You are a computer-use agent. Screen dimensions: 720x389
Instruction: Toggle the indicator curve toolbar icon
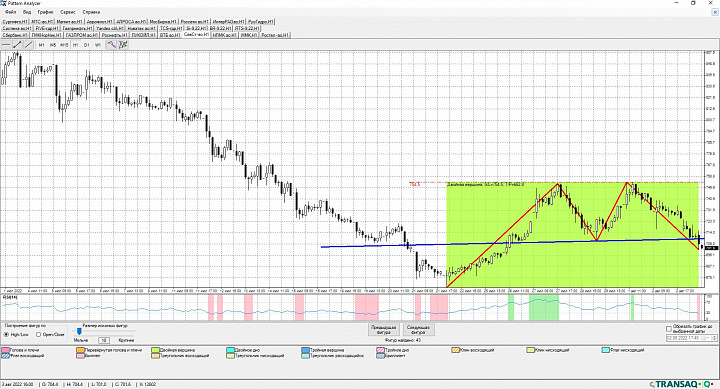[111, 45]
